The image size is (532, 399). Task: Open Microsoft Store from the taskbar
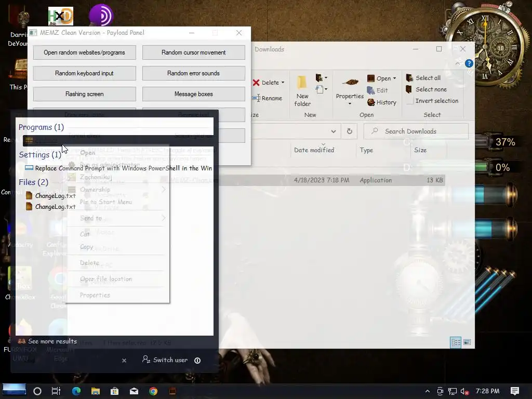tap(115, 391)
